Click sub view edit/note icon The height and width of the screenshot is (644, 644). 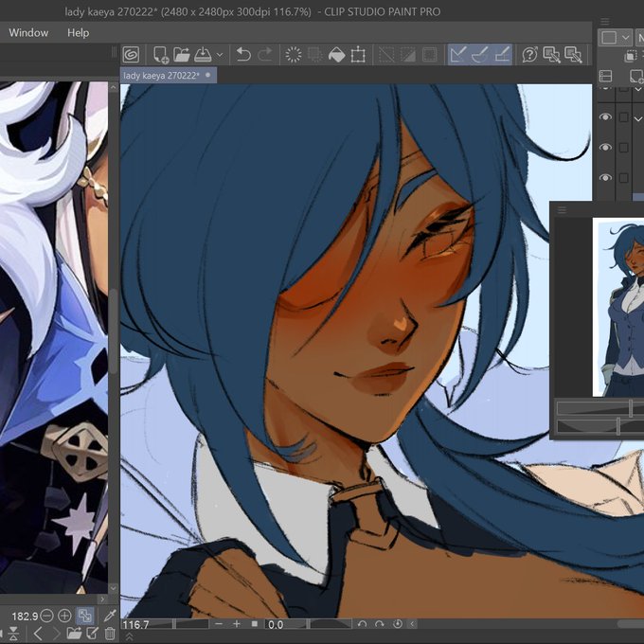pyautogui.click(x=92, y=634)
